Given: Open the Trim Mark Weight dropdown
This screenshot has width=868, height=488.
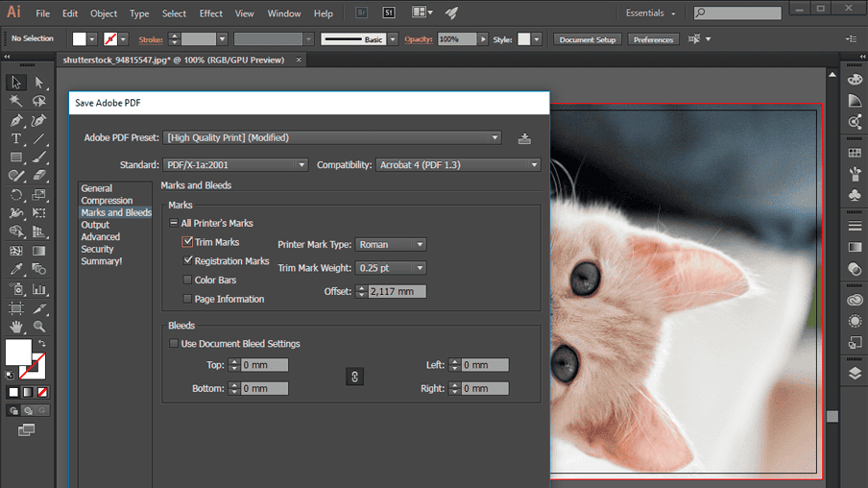Looking at the screenshot, I should [x=390, y=268].
